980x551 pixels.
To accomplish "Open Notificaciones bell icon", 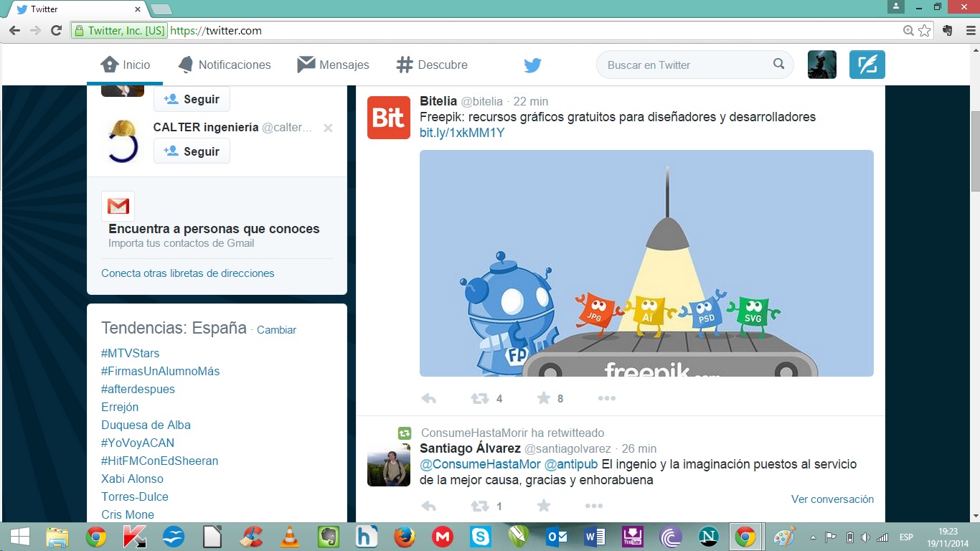I will 186,65.
